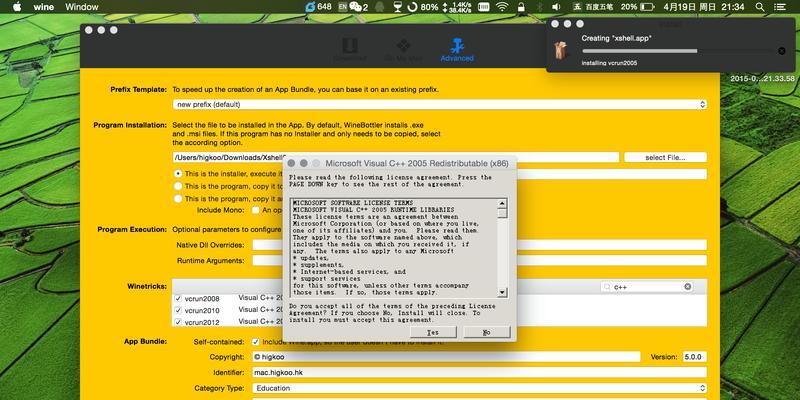The width and height of the screenshot is (800, 400).
Task: Click the date and time display
Action: coord(704,7)
